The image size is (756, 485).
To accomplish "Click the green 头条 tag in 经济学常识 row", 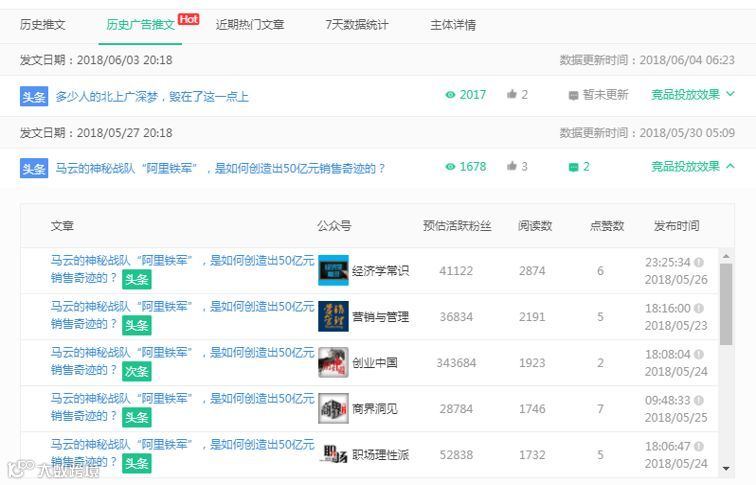I will [136, 279].
